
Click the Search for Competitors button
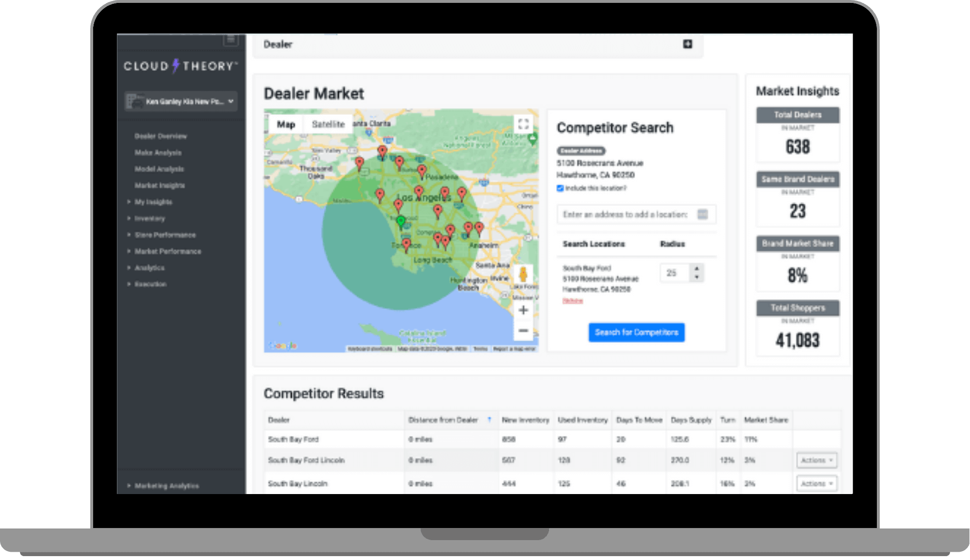tap(636, 333)
